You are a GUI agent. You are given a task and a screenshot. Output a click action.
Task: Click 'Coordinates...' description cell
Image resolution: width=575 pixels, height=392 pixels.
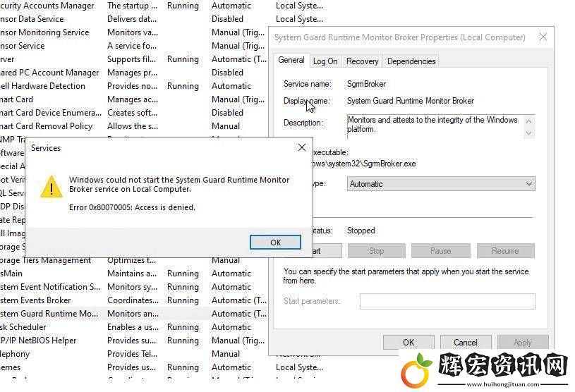tap(133, 300)
